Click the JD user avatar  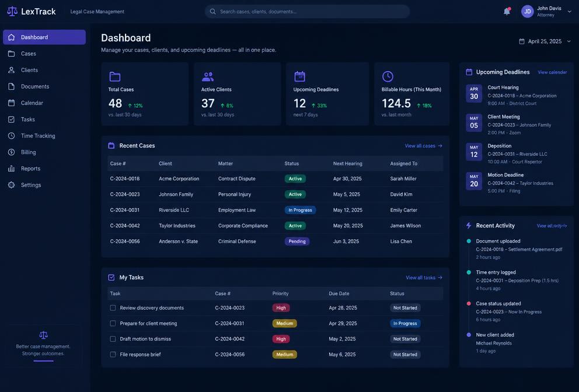(x=527, y=12)
